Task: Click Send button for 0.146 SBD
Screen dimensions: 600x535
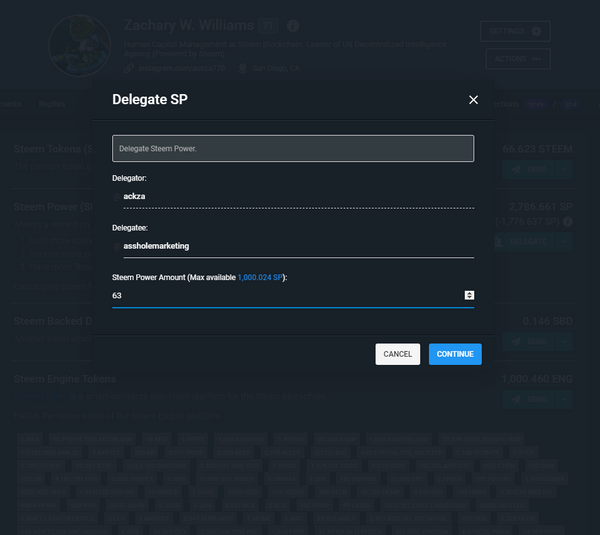Action: pos(530,341)
